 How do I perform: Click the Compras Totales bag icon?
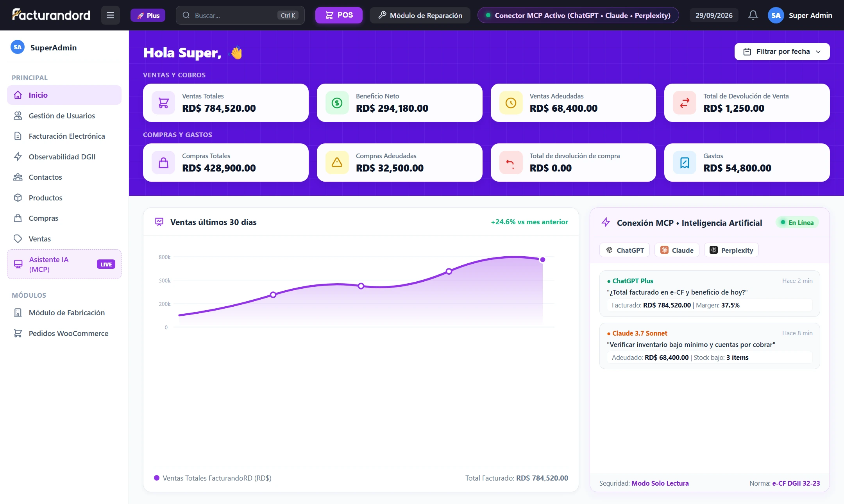point(163,163)
